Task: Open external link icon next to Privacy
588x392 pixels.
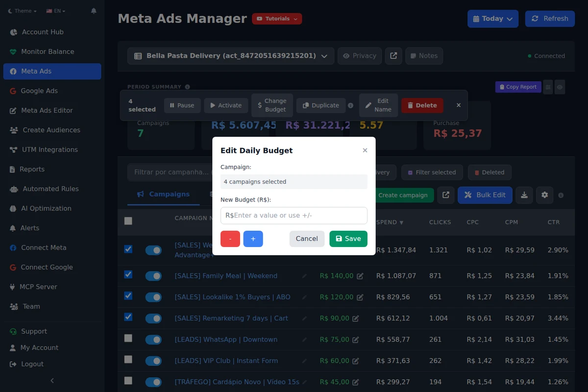Action: click(x=393, y=56)
